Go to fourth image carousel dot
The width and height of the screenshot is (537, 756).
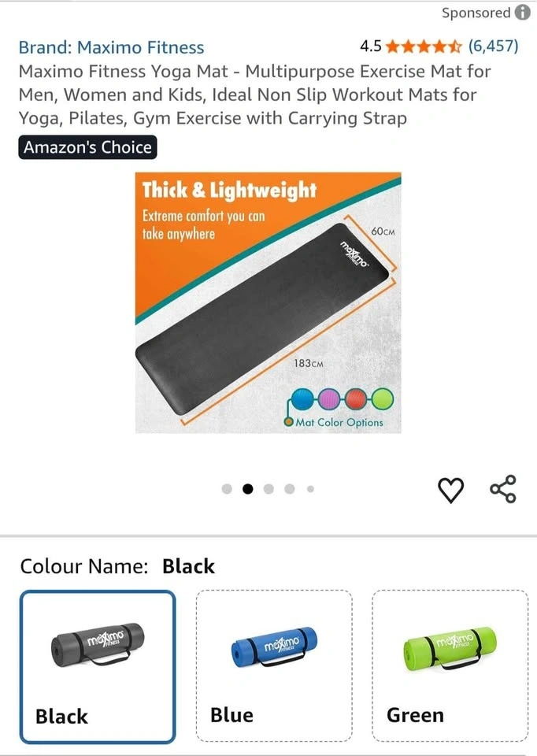click(290, 489)
